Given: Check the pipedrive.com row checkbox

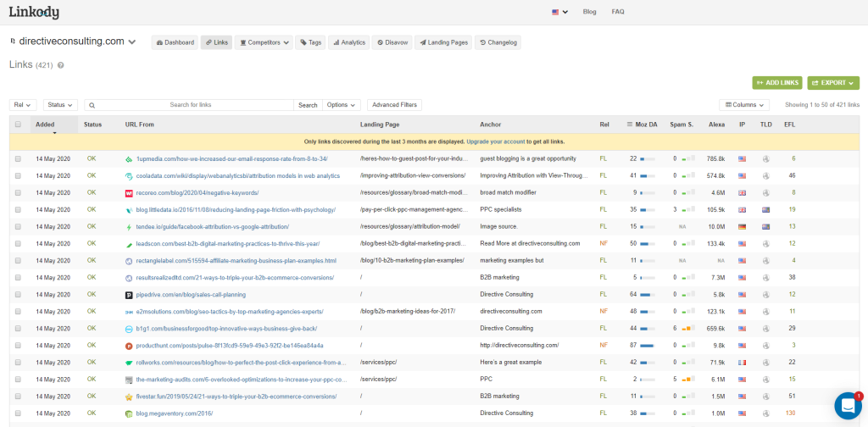Looking at the screenshot, I should click(x=19, y=295).
